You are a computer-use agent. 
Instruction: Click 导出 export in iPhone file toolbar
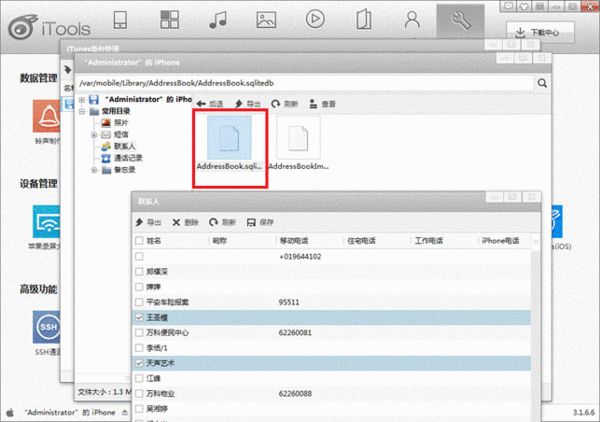click(248, 104)
